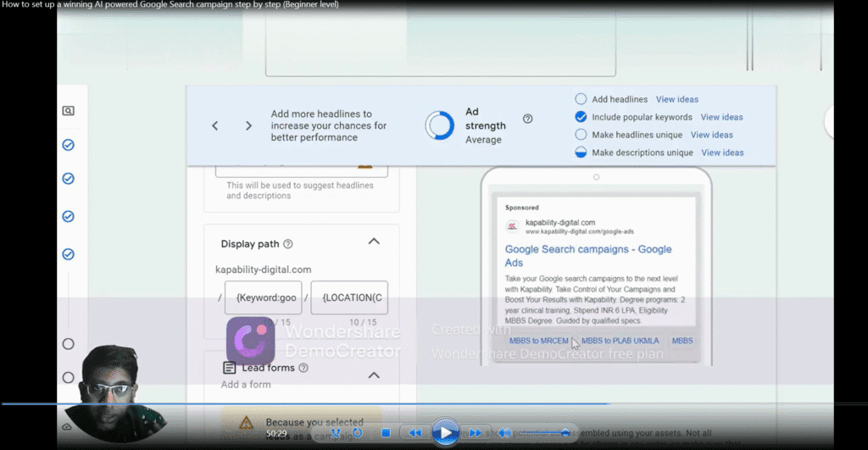Click the Ad strength help icon
The height and width of the screenshot is (450, 868).
tap(528, 119)
